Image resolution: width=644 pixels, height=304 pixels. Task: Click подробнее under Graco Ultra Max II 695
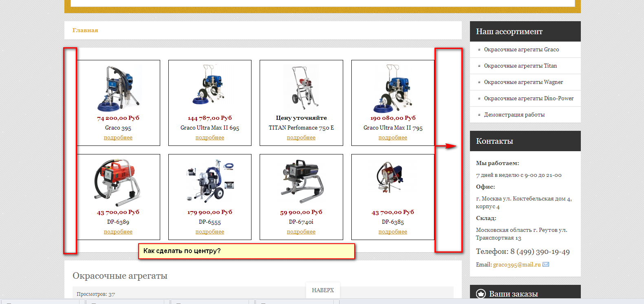(x=210, y=138)
